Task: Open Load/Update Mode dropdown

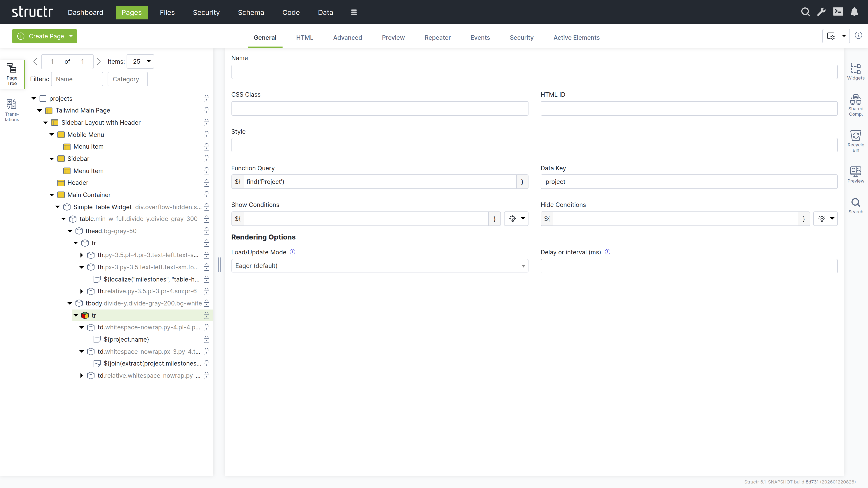Action: [380, 266]
